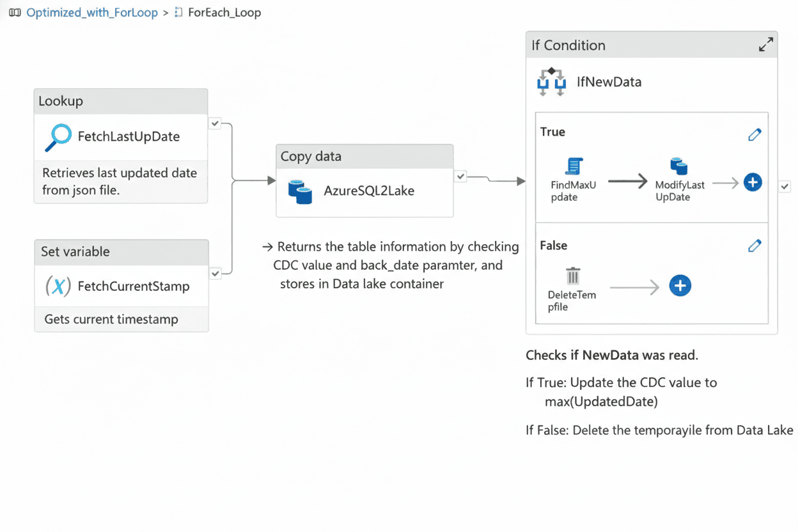
Task: Expand the If Condition activity view
Action: (765, 44)
